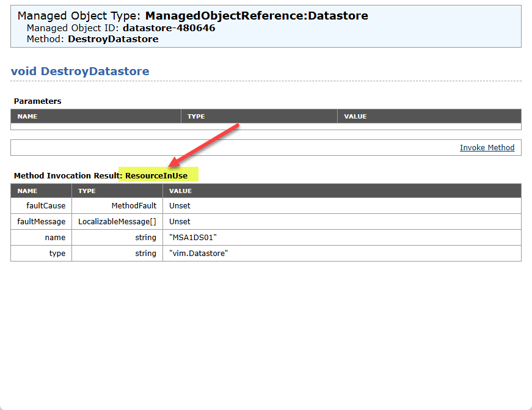Click NAME column header in result table
Image resolution: width=532 pixels, height=410 pixels.
coord(27,191)
